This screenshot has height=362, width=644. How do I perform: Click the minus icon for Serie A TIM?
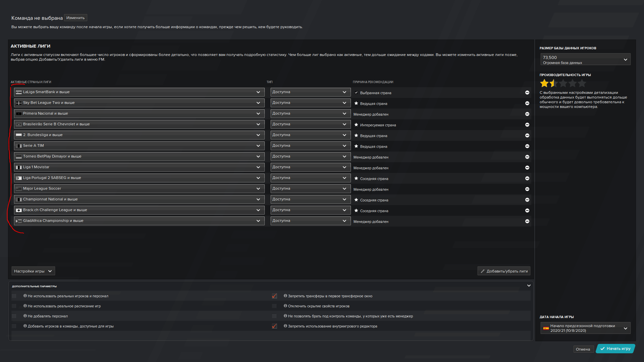point(527,146)
